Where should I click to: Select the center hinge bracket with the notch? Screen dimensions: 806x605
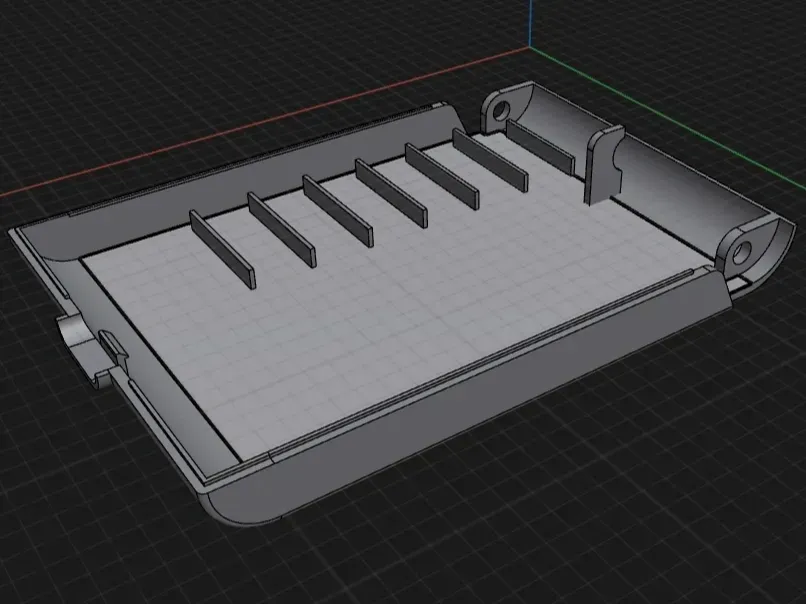604,164
